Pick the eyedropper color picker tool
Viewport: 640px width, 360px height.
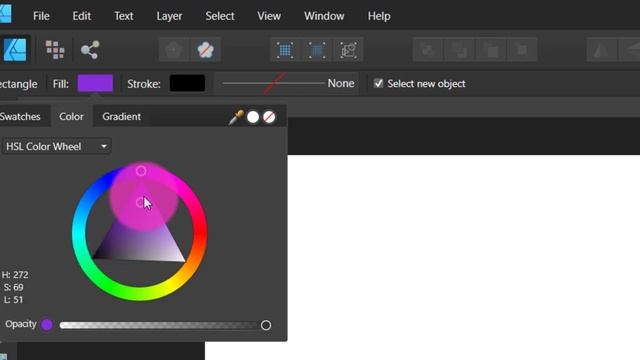[x=236, y=118]
